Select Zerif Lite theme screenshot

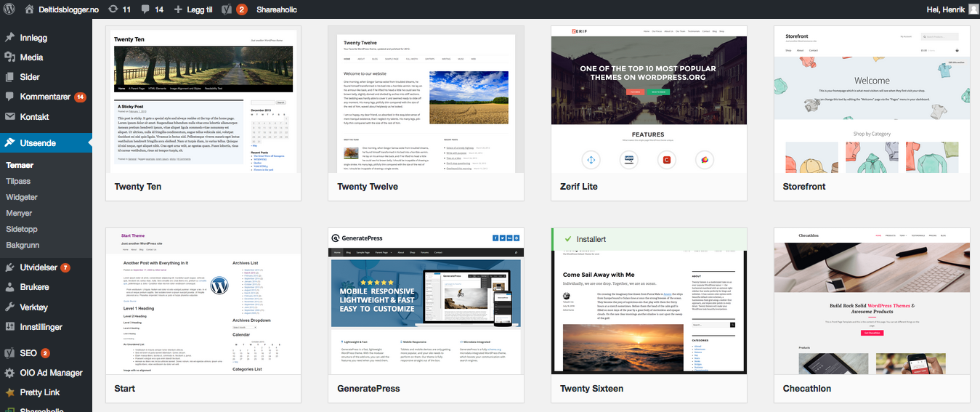click(649, 100)
